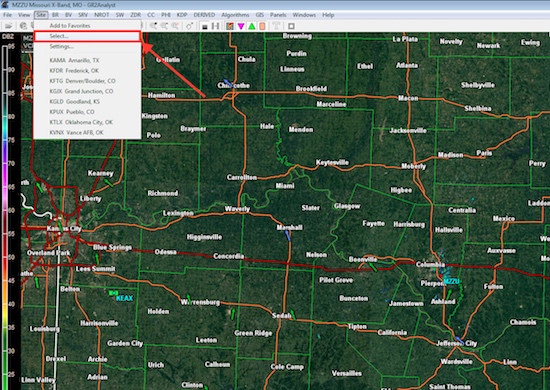Screen dimensions: 550x390
Task: Click the first zoom magnifier toolbar icon
Action: point(153,26)
